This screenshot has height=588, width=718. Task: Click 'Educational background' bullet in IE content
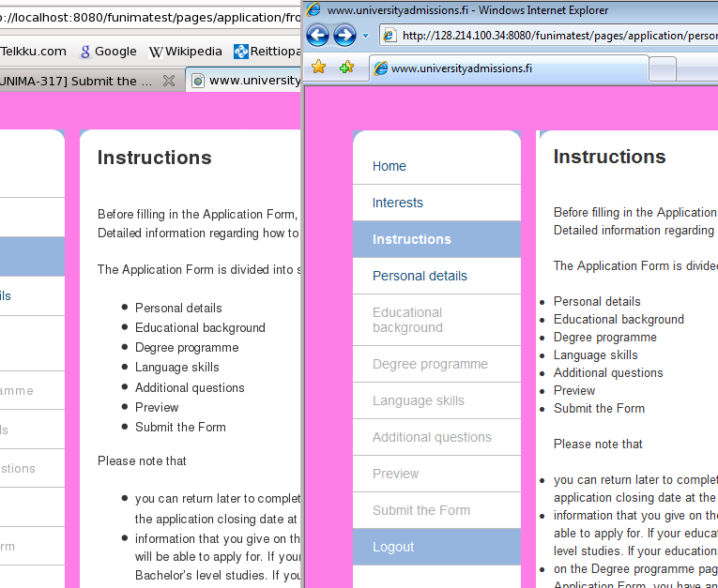[x=619, y=320]
